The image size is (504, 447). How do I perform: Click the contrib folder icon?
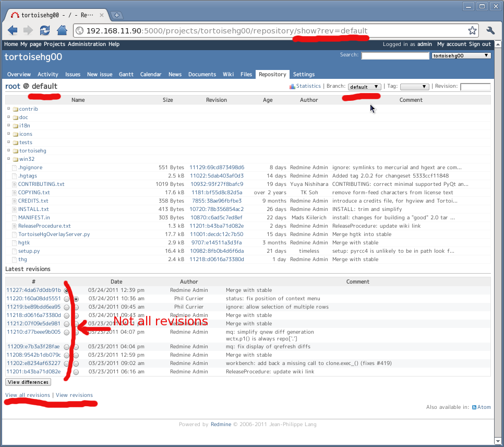coord(16,109)
